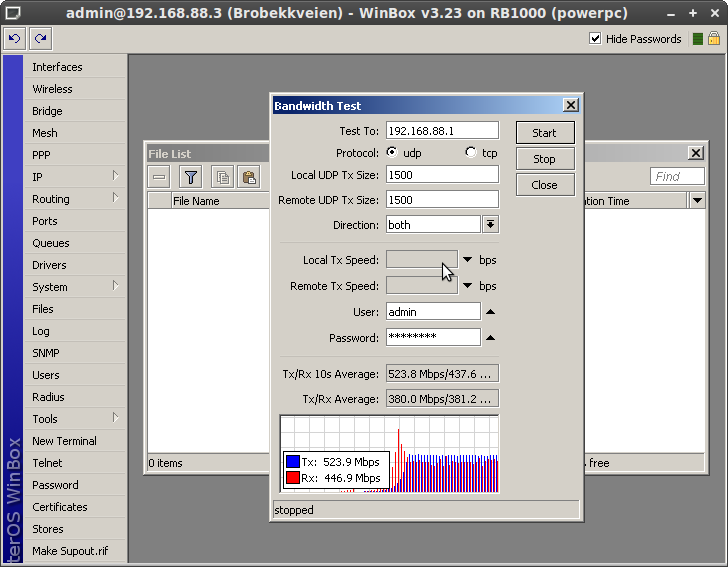Click the User input field
The image size is (728, 567).
coord(433,312)
